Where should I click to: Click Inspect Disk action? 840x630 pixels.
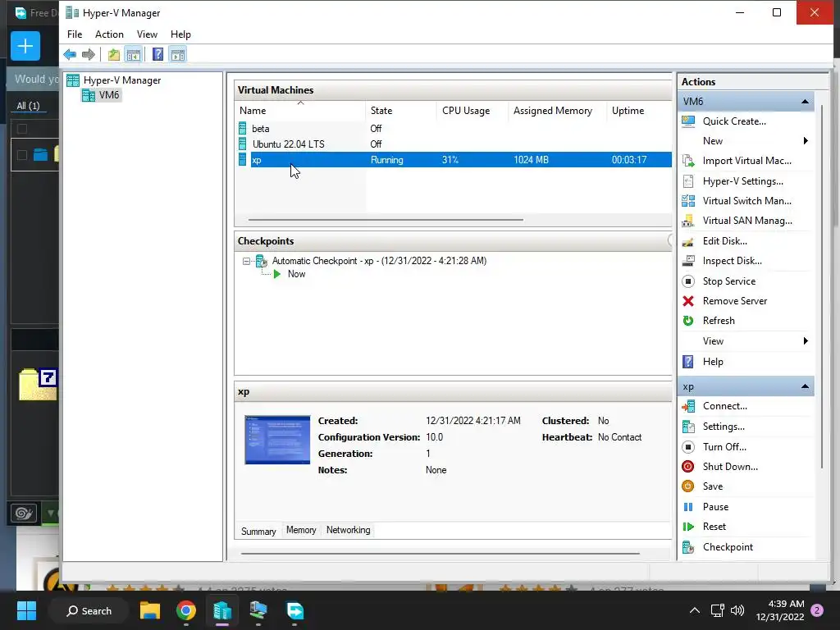coord(732,261)
